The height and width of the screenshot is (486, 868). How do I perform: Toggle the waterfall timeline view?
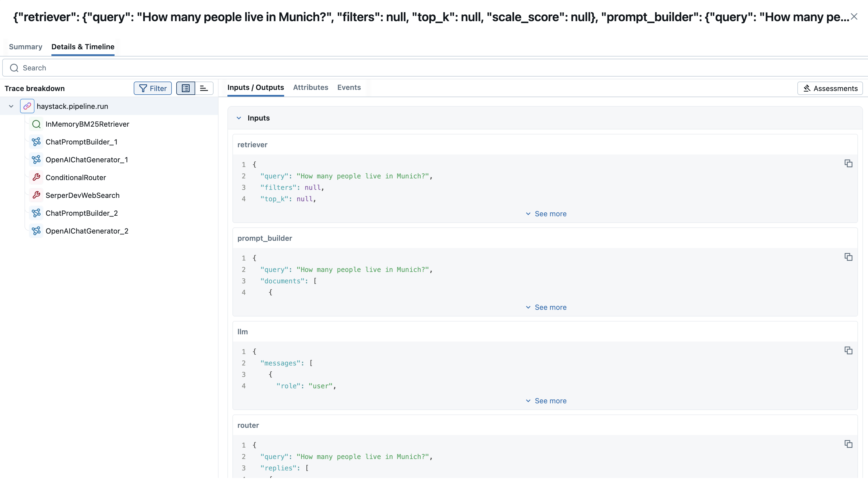(204, 88)
